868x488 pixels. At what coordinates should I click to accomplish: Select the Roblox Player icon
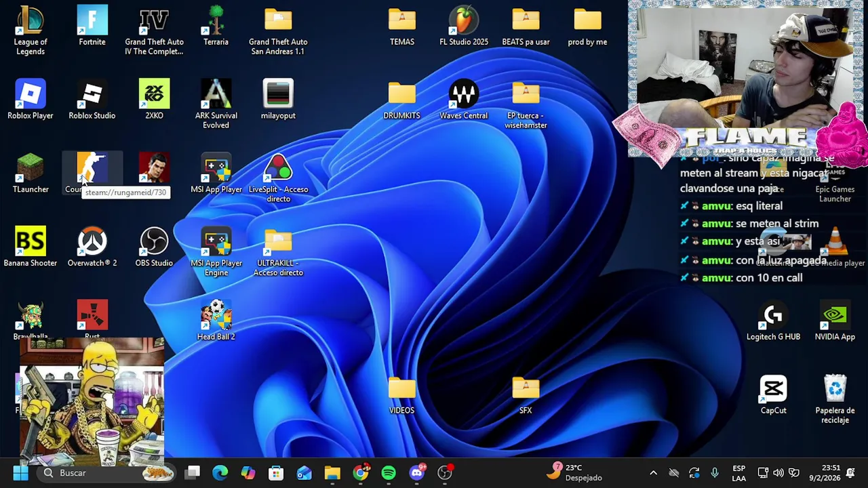coord(31,100)
